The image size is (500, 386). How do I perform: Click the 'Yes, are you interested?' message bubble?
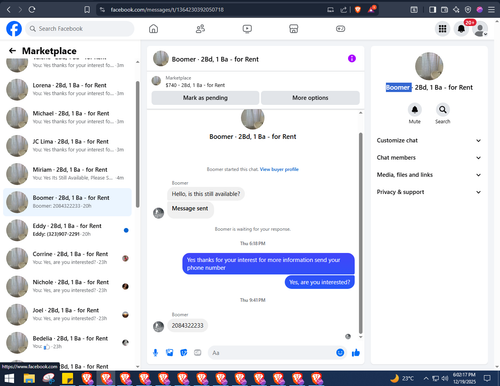pyautogui.click(x=319, y=282)
